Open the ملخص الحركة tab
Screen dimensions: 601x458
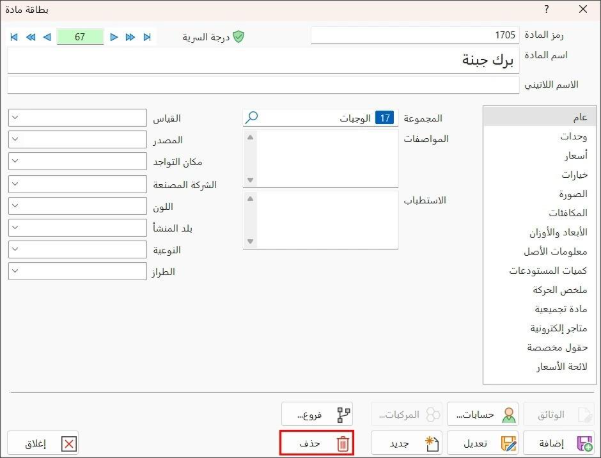539,290
